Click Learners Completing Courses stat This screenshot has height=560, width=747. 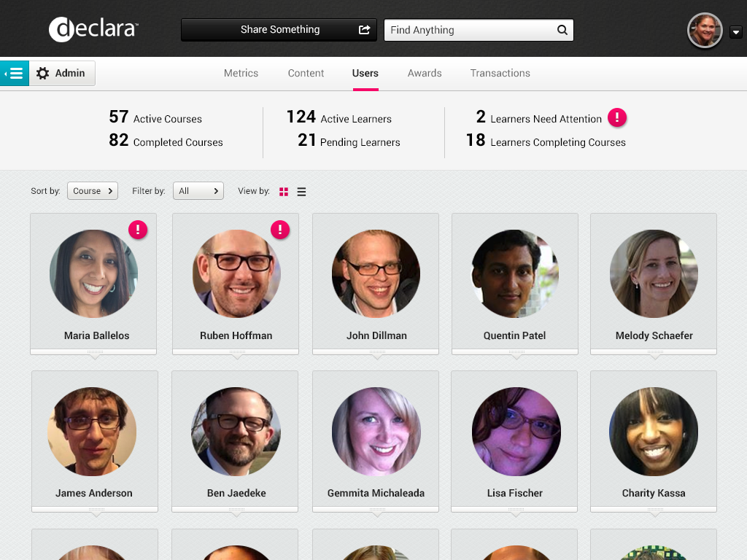546,141
